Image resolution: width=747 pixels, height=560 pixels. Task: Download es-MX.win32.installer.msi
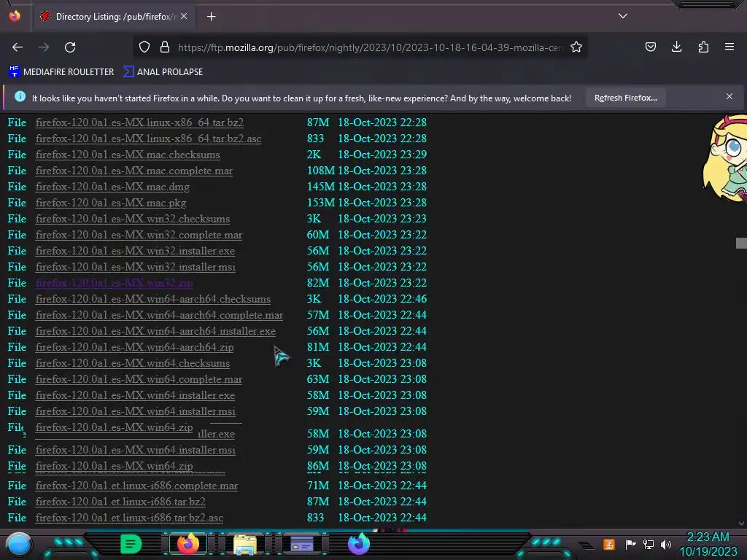[x=135, y=267]
